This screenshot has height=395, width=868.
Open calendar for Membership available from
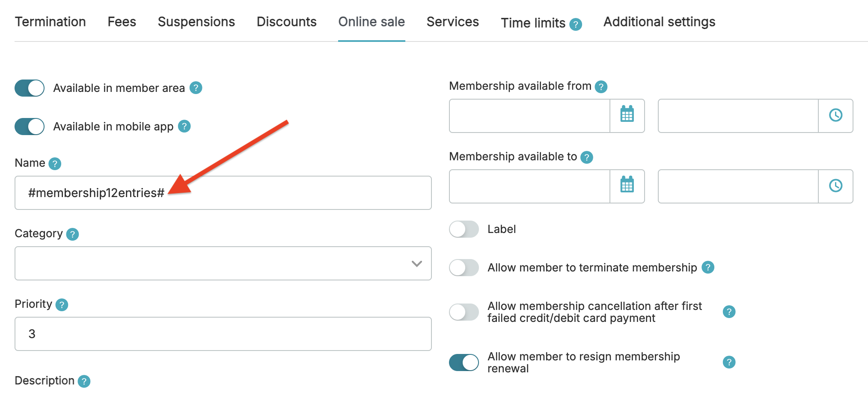click(627, 115)
